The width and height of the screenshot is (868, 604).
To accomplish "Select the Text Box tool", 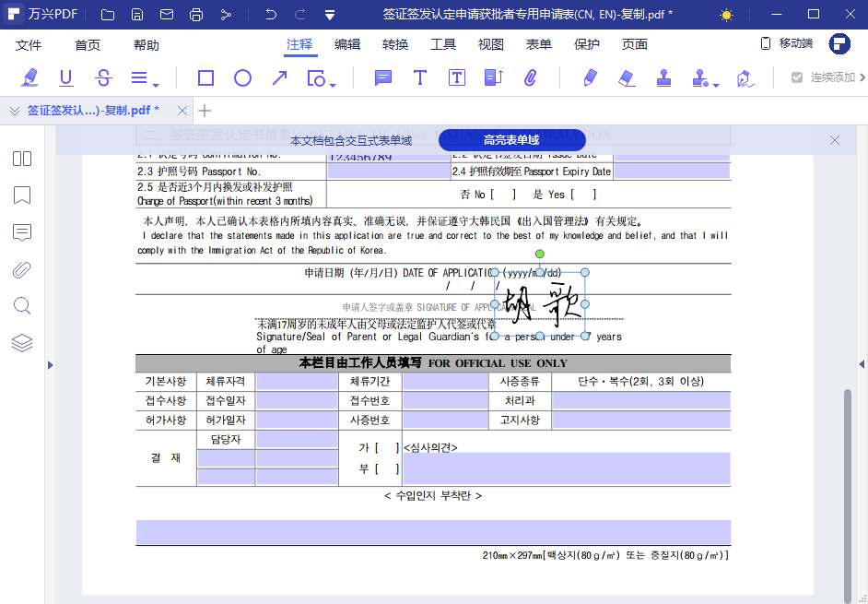I will [457, 78].
